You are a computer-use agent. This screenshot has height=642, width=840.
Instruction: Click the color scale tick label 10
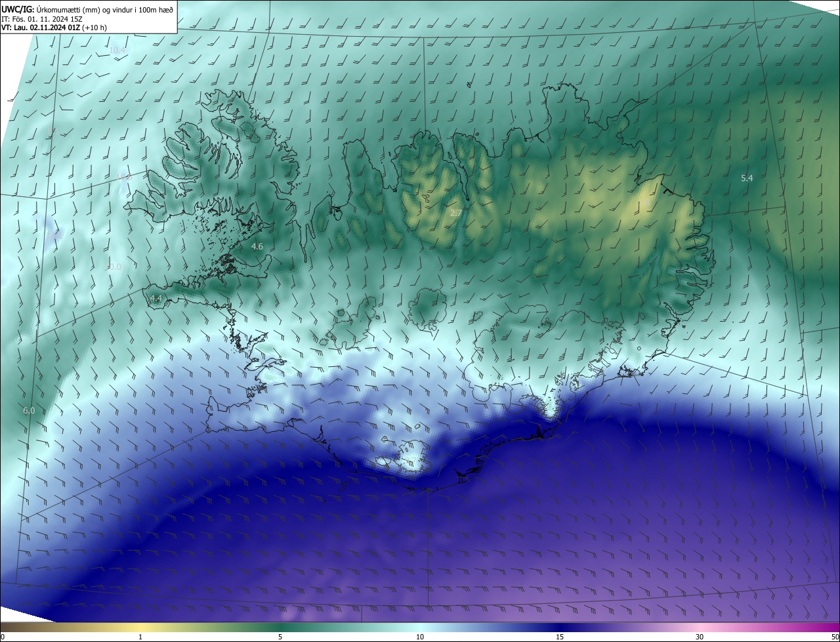pyautogui.click(x=420, y=637)
